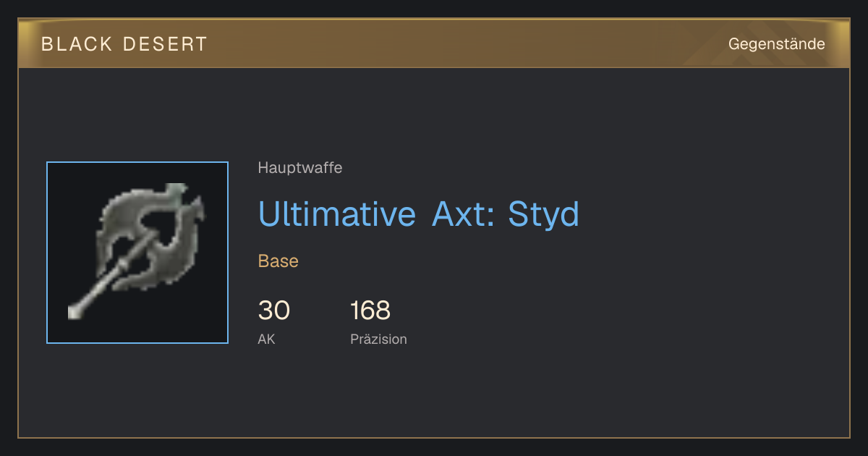Select the Präzision value 168
The width and height of the screenshot is (868, 456).
click(370, 311)
